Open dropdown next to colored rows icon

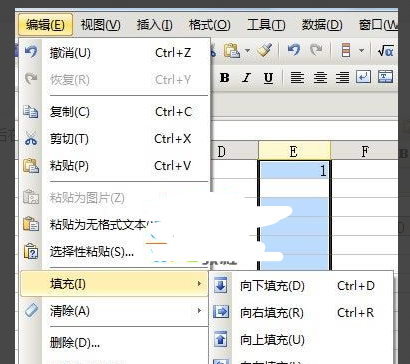point(361,51)
